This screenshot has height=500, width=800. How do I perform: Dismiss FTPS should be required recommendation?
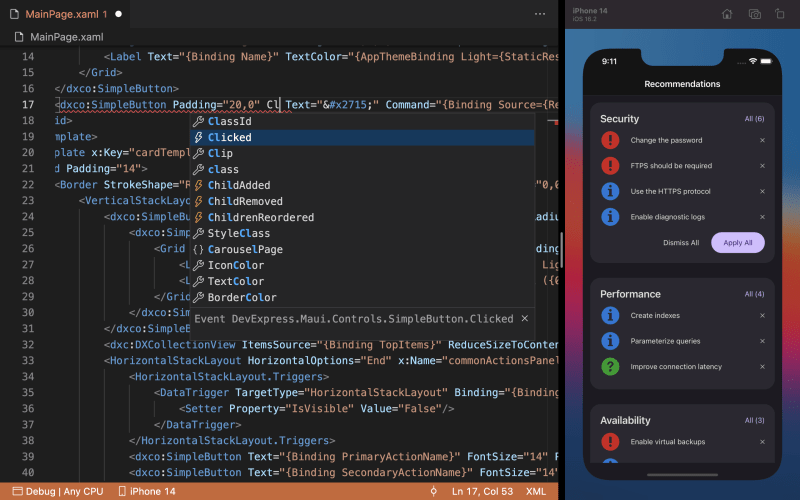(762, 166)
